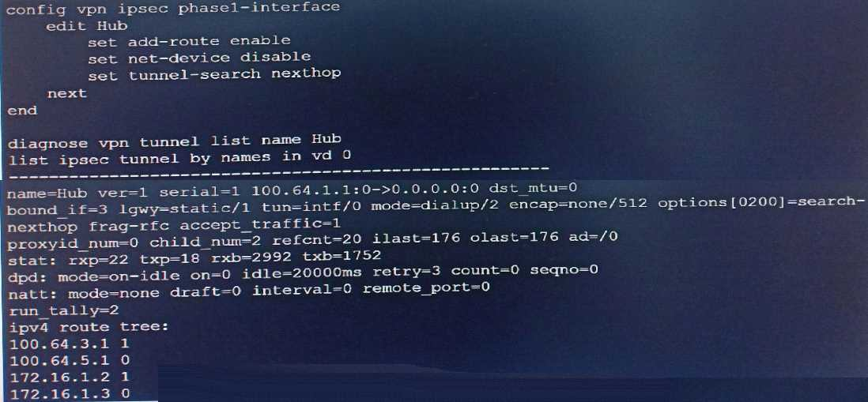Click the 'config vpn ipsec phase1-interface' line
Viewport: 868px width, 402px height.
tap(172, 9)
